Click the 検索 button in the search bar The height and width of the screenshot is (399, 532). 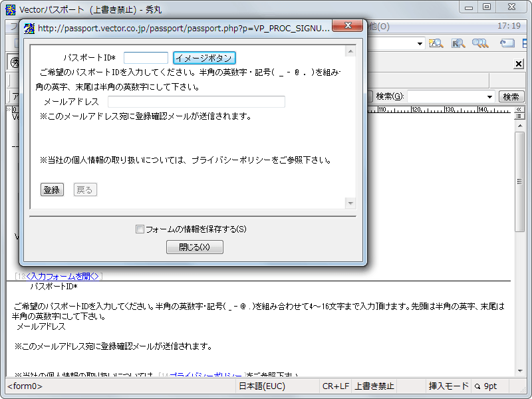coord(511,97)
